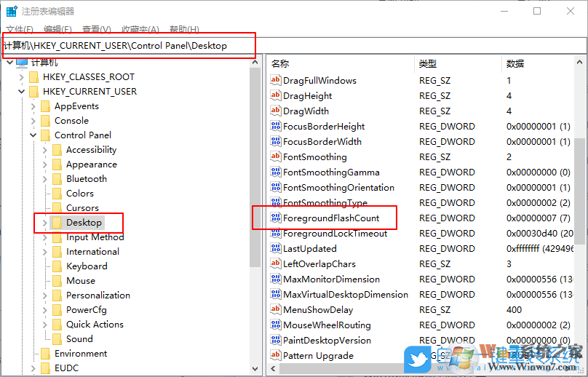The image size is (588, 377).
Task: Select the Bluetooth key
Action: pyautogui.click(x=87, y=179)
